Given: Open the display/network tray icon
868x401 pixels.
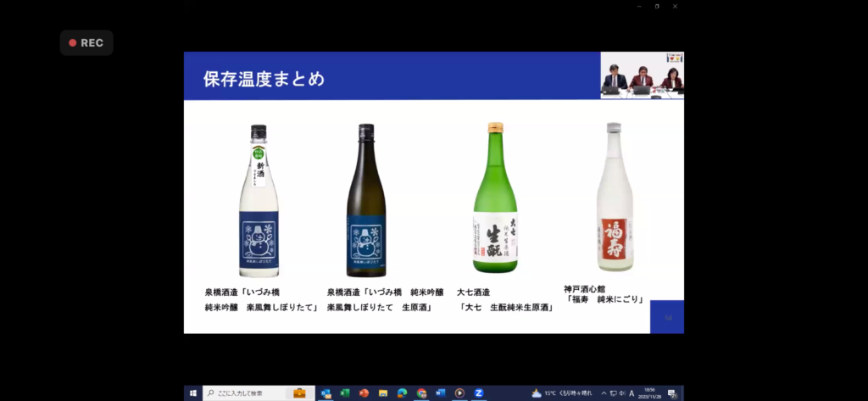Looking at the screenshot, I should (614, 393).
